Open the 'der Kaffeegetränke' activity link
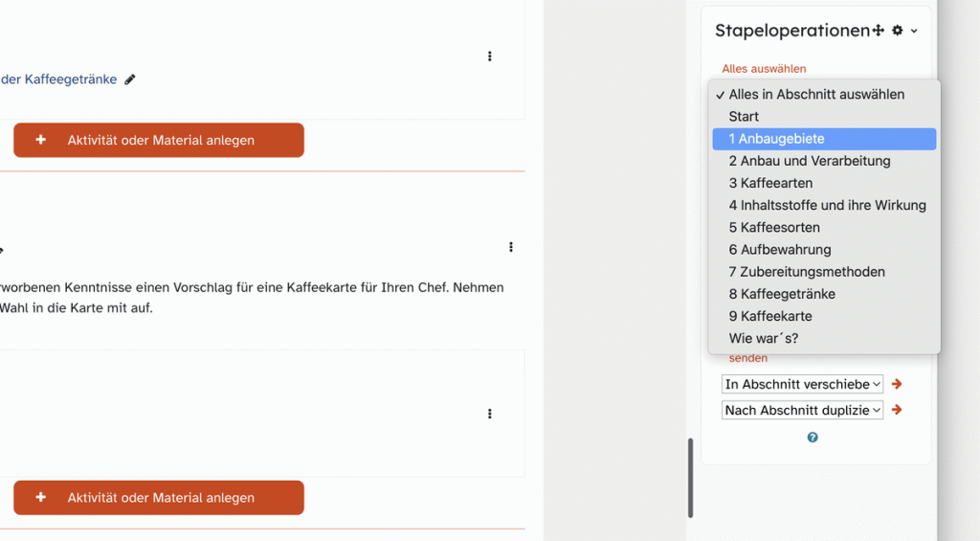The height and width of the screenshot is (541, 980). click(58, 79)
